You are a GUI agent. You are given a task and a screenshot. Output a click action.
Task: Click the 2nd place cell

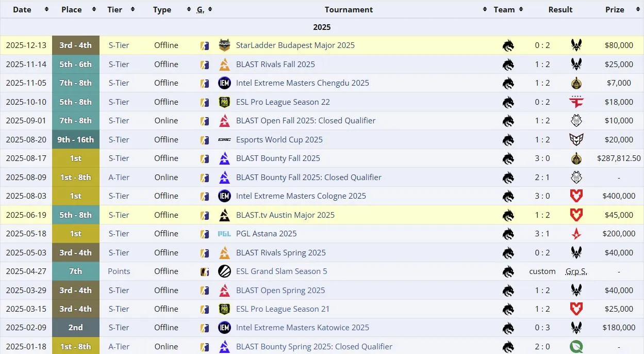tap(75, 328)
